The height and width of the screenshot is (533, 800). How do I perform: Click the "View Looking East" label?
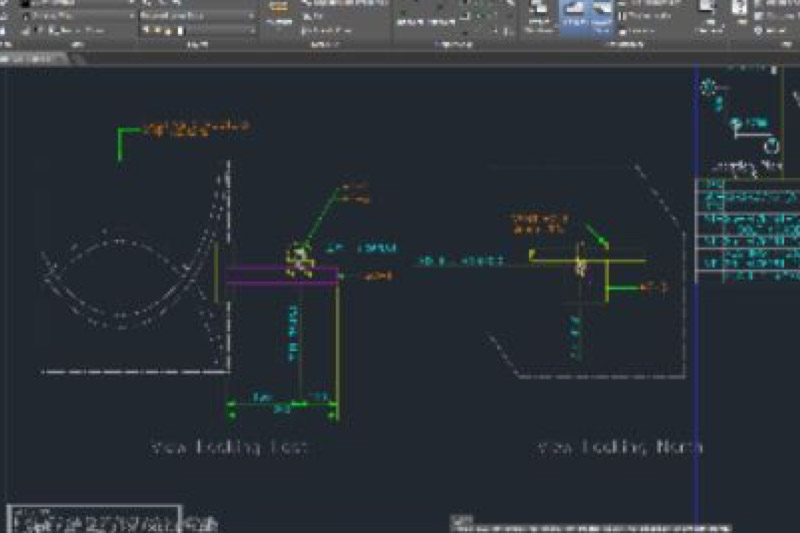tap(230, 447)
